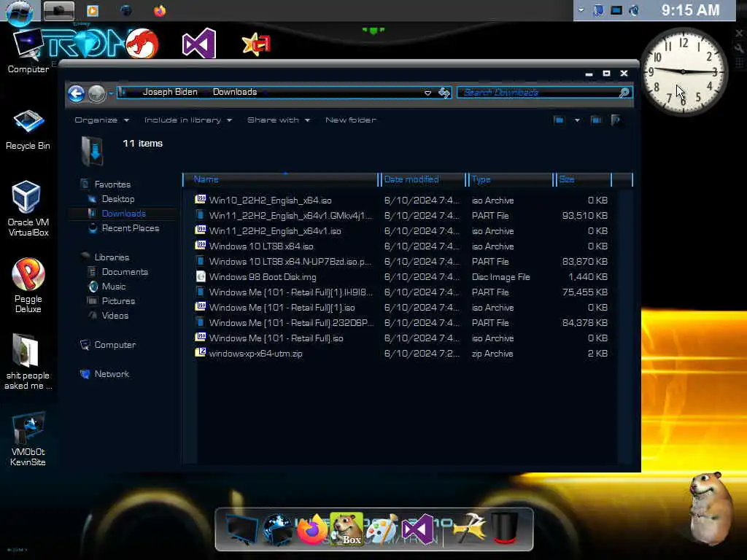Click the refresh button beside the address bar

tap(444, 93)
